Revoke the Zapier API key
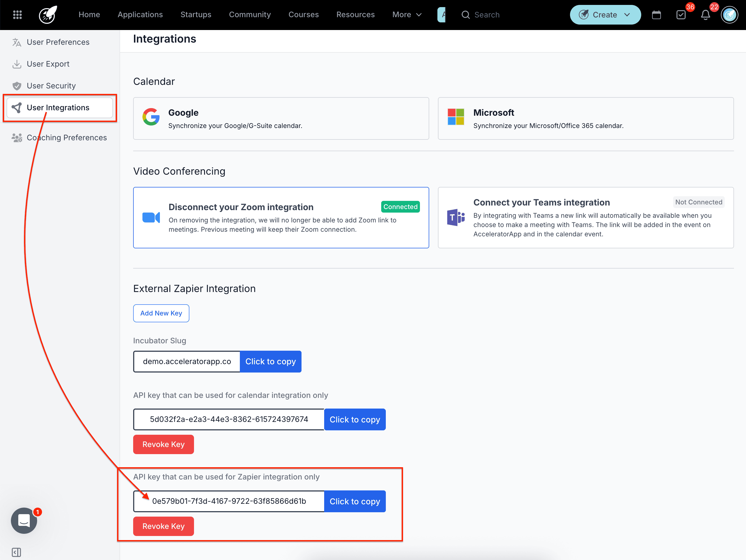Image resolution: width=746 pixels, height=560 pixels. [163, 526]
